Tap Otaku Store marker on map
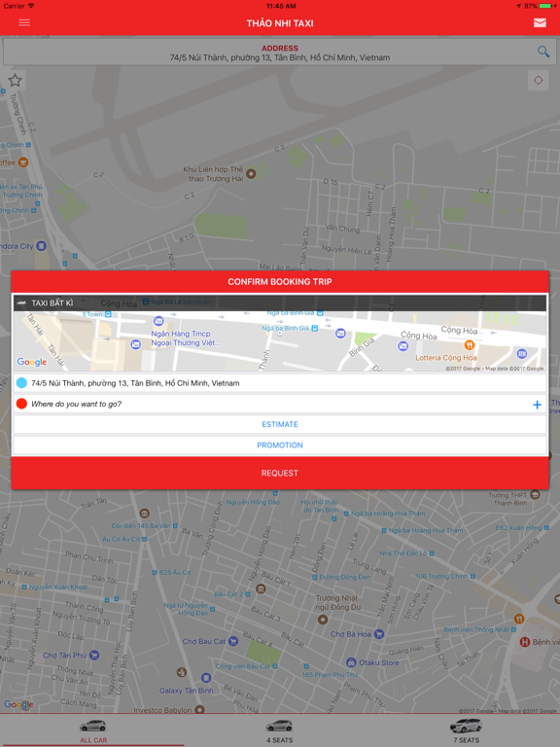The image size is (560, 747). pos(351,662)
